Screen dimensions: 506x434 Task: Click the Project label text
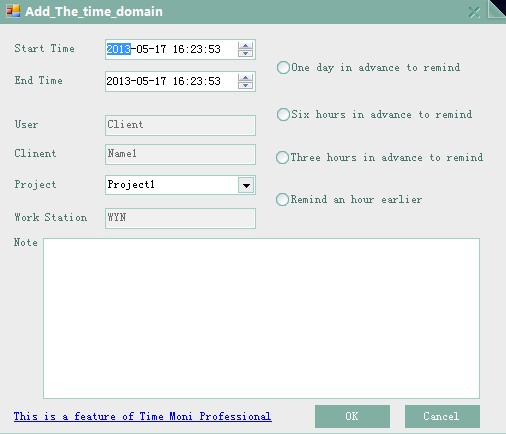[x=35, y=185]
